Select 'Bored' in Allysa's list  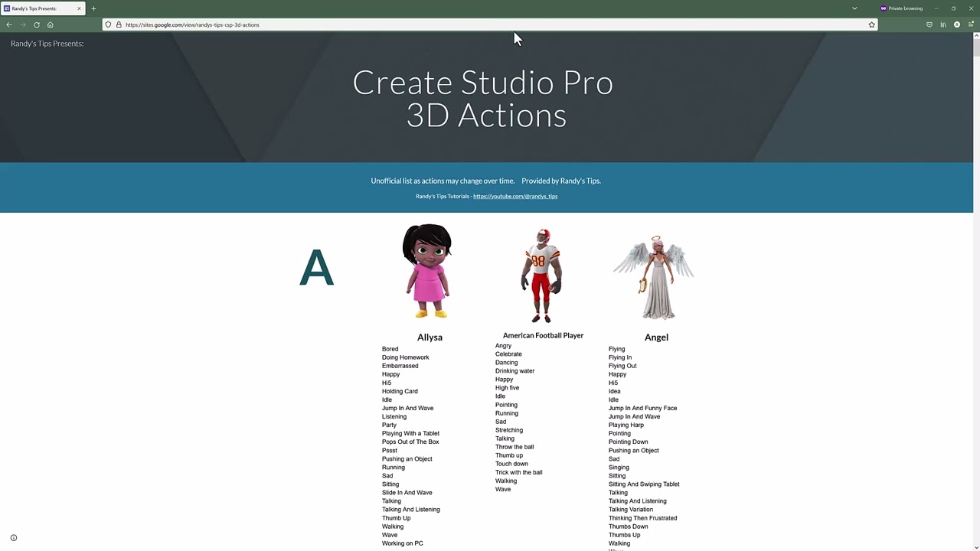click(390, 349)
